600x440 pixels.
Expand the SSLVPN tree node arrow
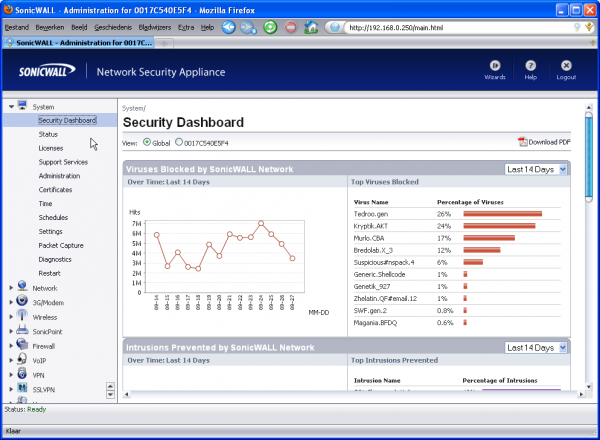[11, 389]
